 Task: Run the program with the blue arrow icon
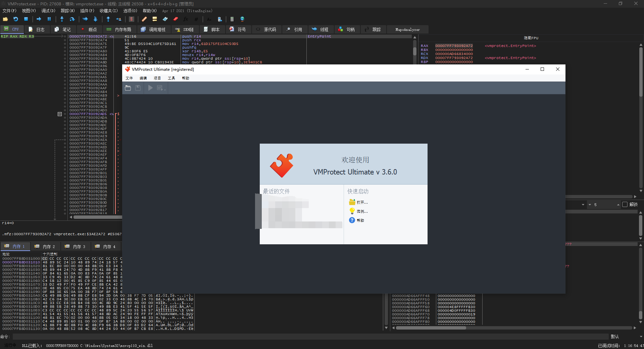pyautogui.click(x=39, y=19)
